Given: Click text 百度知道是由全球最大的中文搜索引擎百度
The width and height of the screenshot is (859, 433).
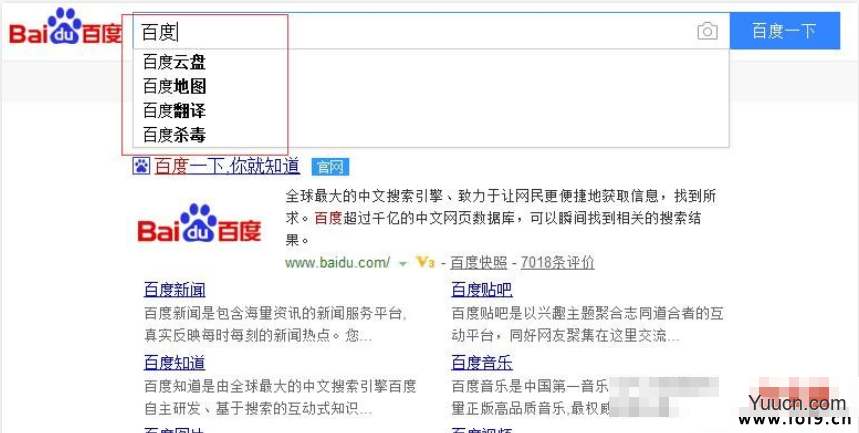Looking at the screenshot, I should click(280, 386).
